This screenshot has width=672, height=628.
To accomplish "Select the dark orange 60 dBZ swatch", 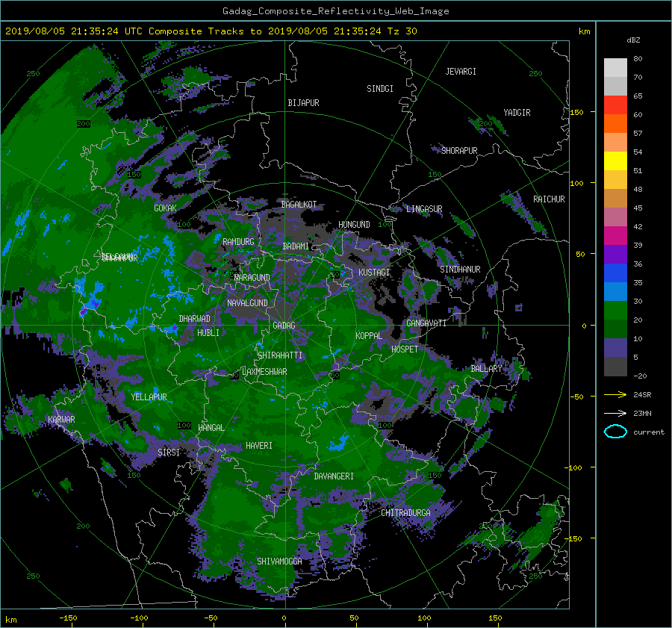I will (x=615, y=123).
